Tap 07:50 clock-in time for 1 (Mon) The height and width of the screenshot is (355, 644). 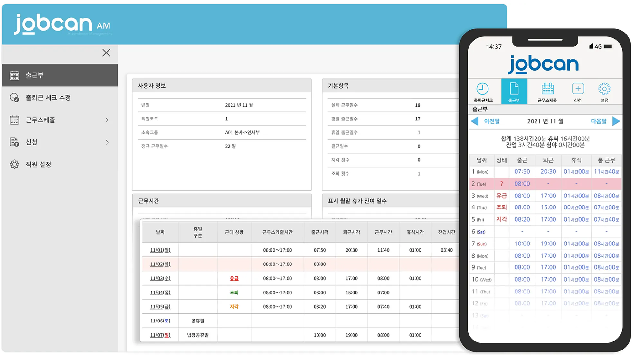[x=522, y=172]
